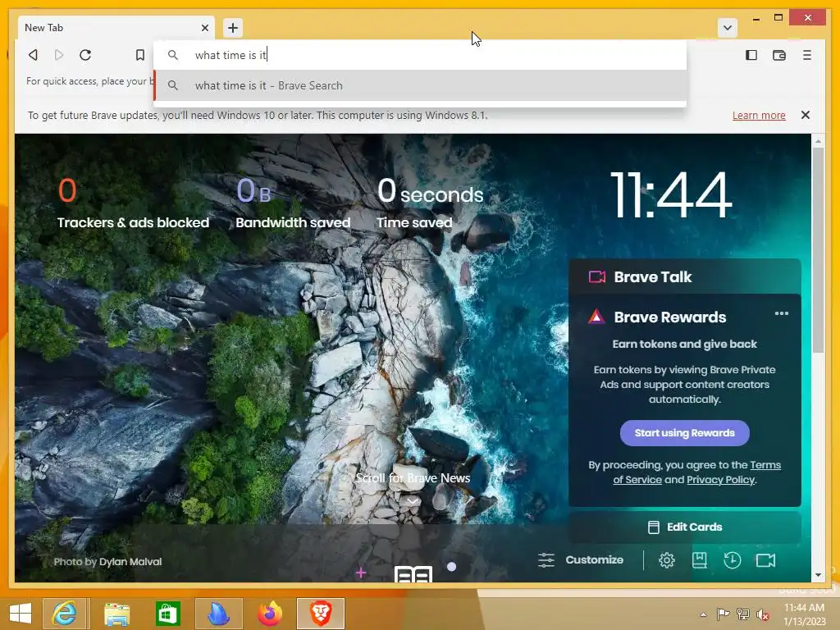Viewport: 840px width, 630px height.
Task: Open Windows Store from taskbar
Action: coord(167,614)
